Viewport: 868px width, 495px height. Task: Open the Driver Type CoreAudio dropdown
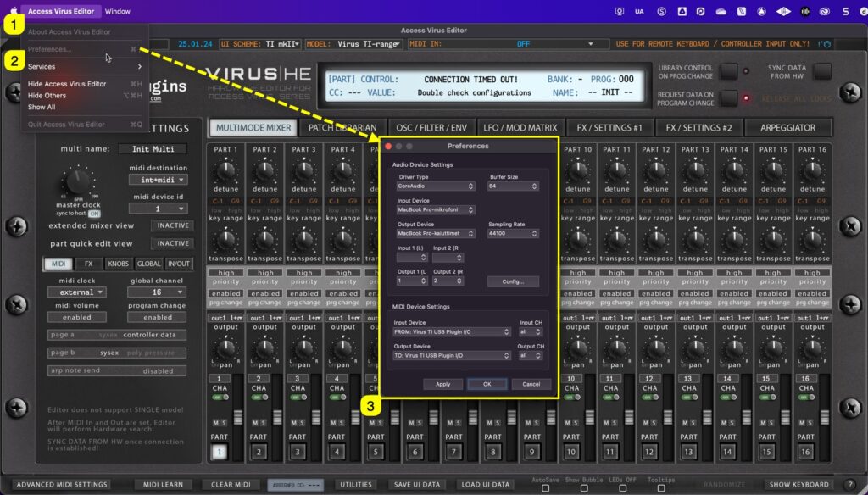tap(436, 185)
